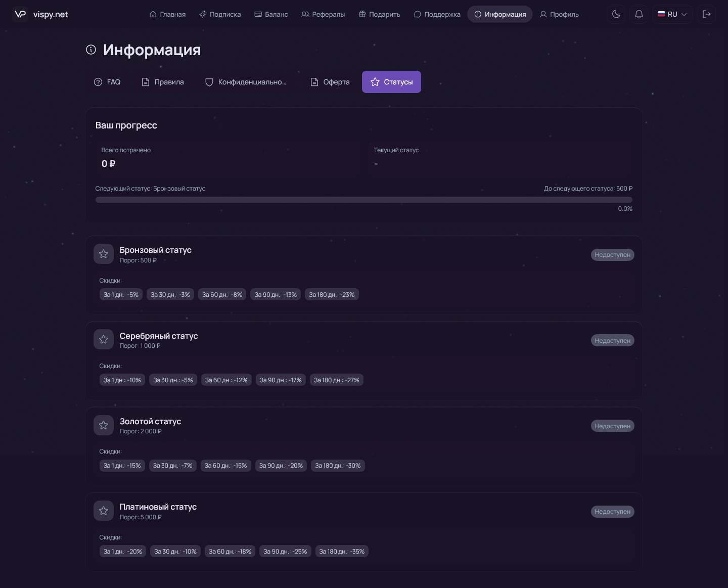
Task: Open Профиль navigation item
Action: coord(559,14)
